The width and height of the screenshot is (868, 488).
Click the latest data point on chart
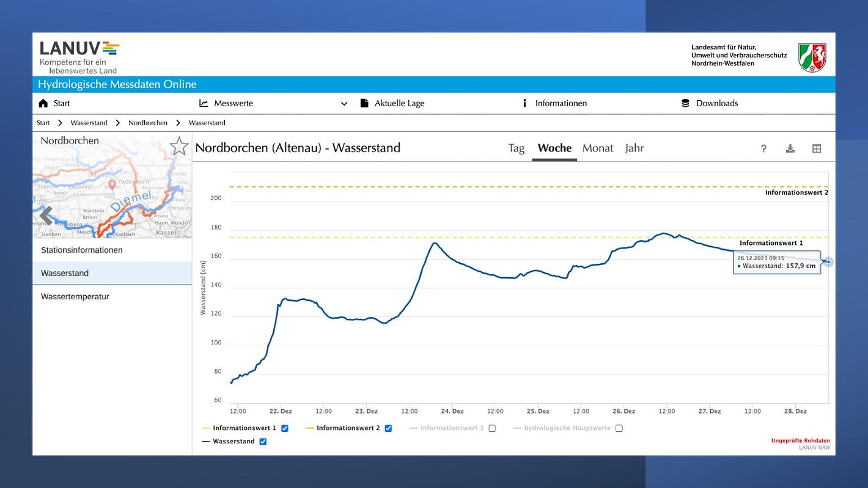coord(828,262)
